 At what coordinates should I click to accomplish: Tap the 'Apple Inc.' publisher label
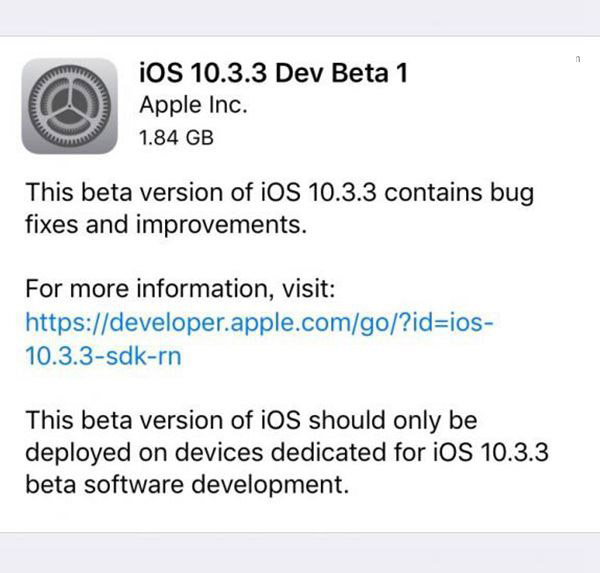point(193,105)
